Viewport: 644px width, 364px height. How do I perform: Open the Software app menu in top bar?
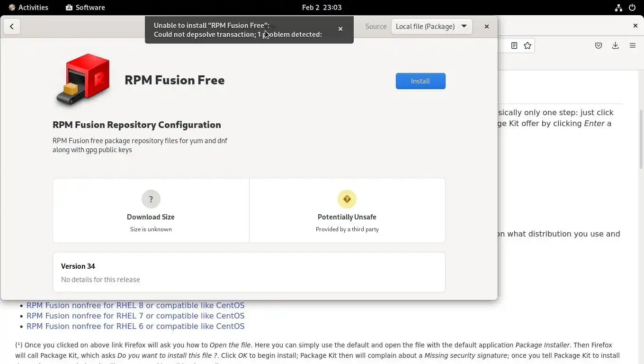tap(85, 8)
